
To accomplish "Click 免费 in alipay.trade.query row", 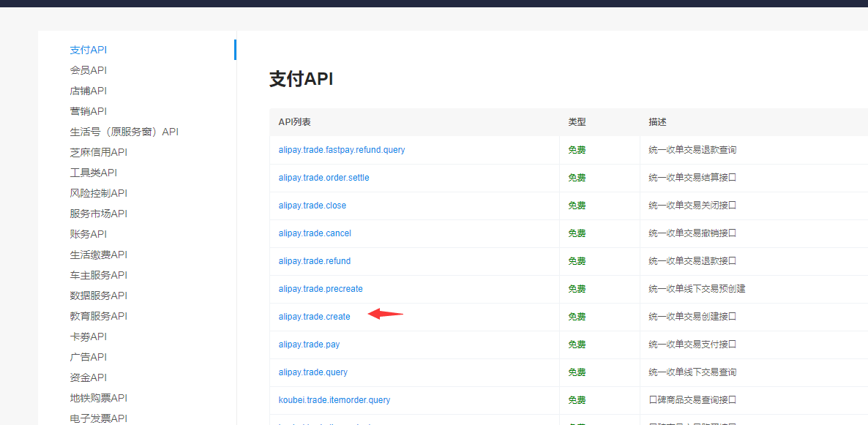I will [x=577, y=372].
